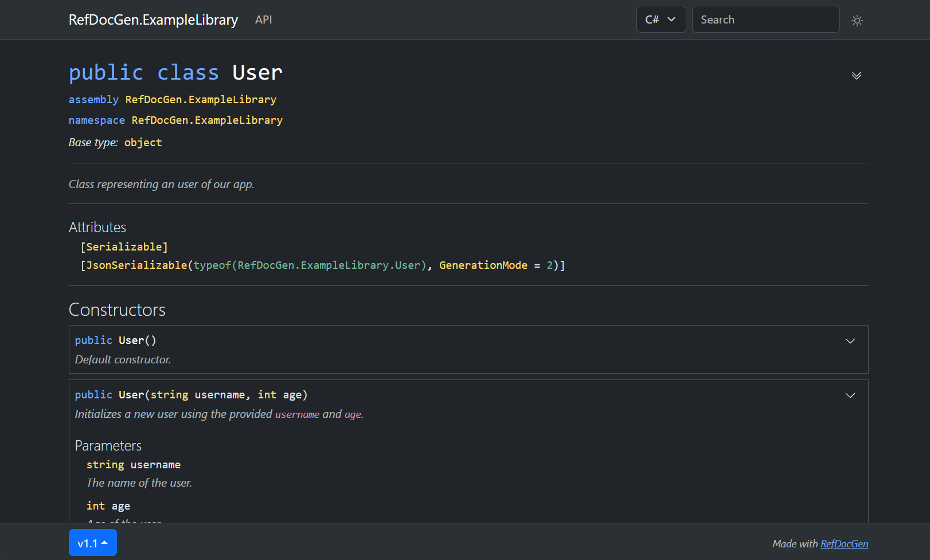Collapse the User(string username, int age) chevron
Image resolution: width=930 pixels, height=560 pixels.
pos(850,395)
